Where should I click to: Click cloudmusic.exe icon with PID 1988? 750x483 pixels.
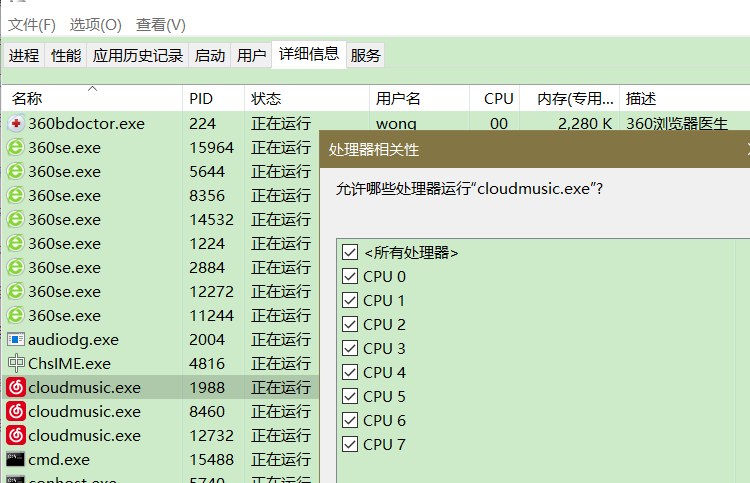pyautogui.click(x=16, y=387)
